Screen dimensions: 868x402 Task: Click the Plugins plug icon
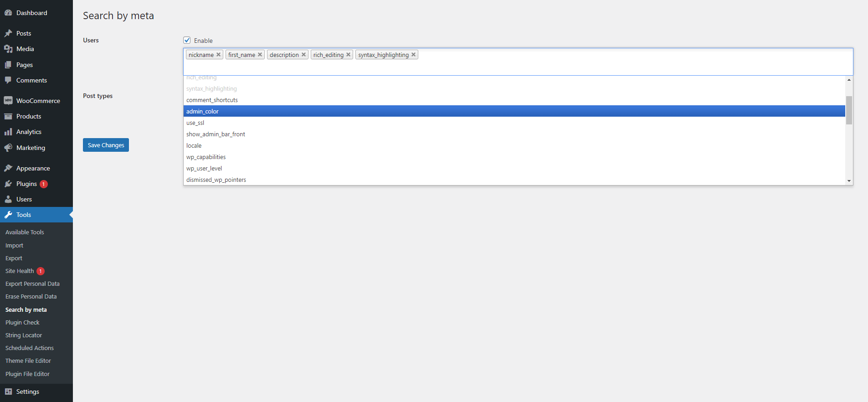(x=8, y=184)
